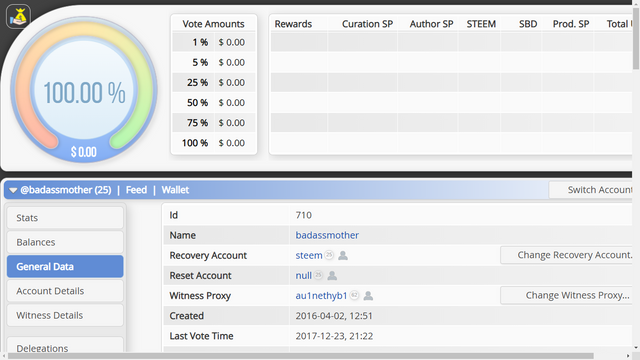Open the badassmother name link
The image size is (640, 360).
tap(327, 235)
